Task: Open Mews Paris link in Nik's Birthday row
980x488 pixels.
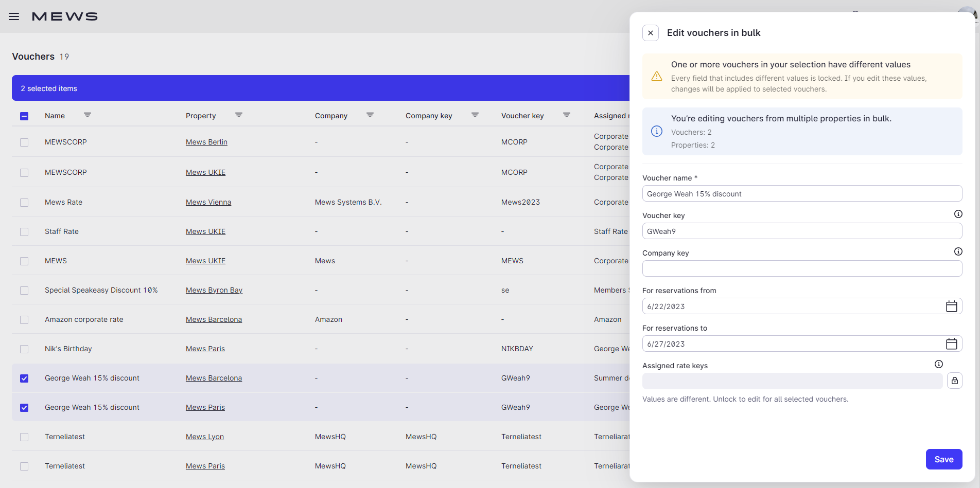Action: pos(205,349)
